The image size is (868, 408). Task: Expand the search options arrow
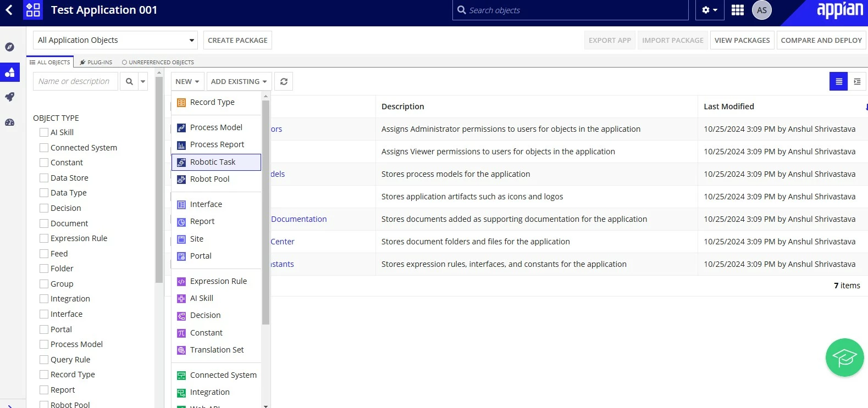143,81
